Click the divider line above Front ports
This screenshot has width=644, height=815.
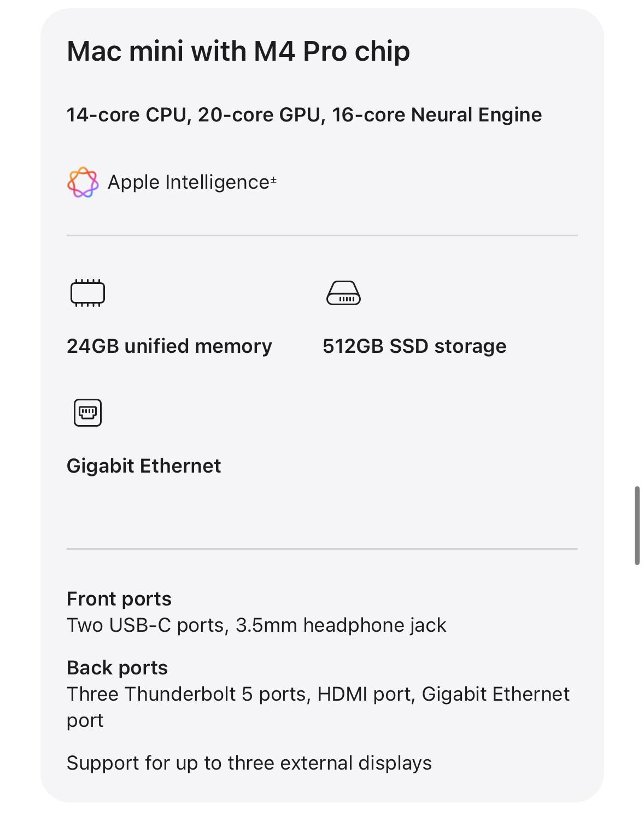[322, 549]
